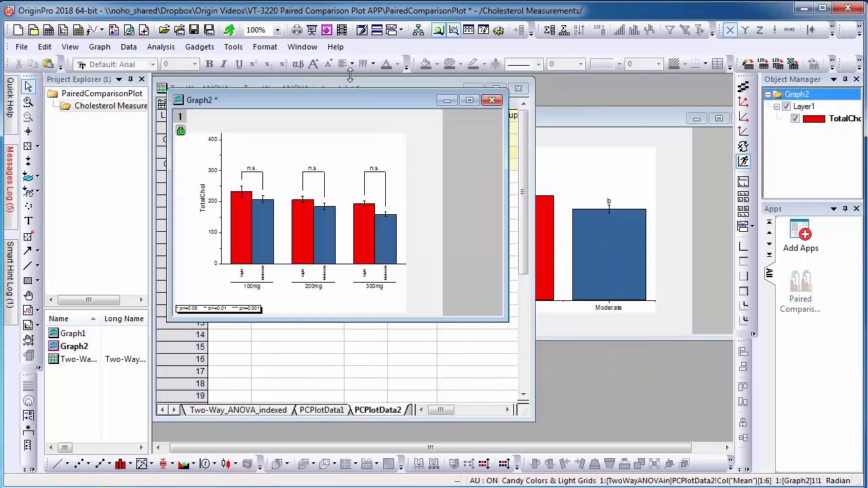This screenshot has height=488, width=868.
Task: Launch the Paired Comparison Plot app
Action: point(800,291)
